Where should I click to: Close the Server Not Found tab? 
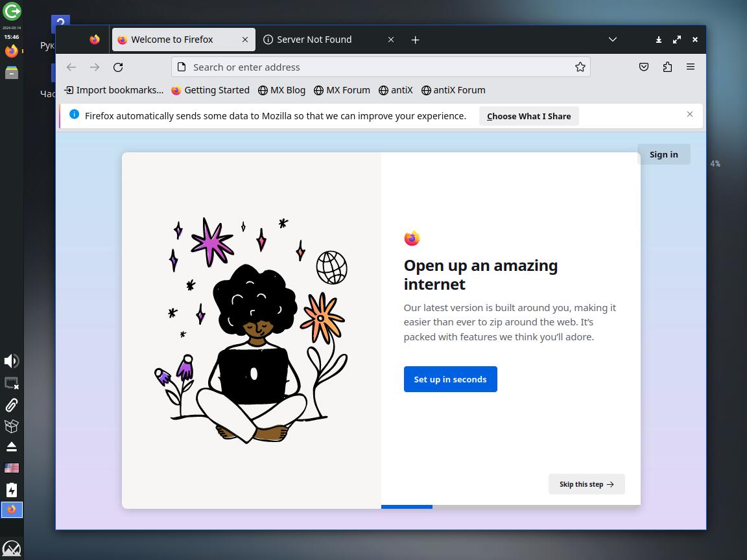390,40
